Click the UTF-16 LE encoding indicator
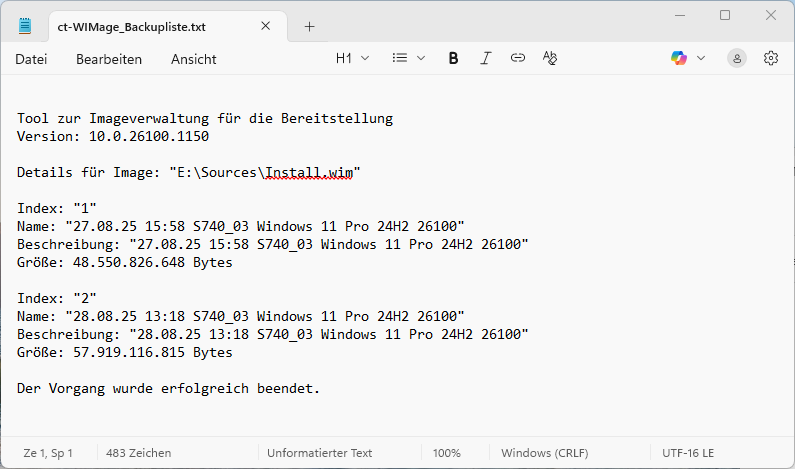The height and width of the screenshot is (469, 795). point(688,453)
